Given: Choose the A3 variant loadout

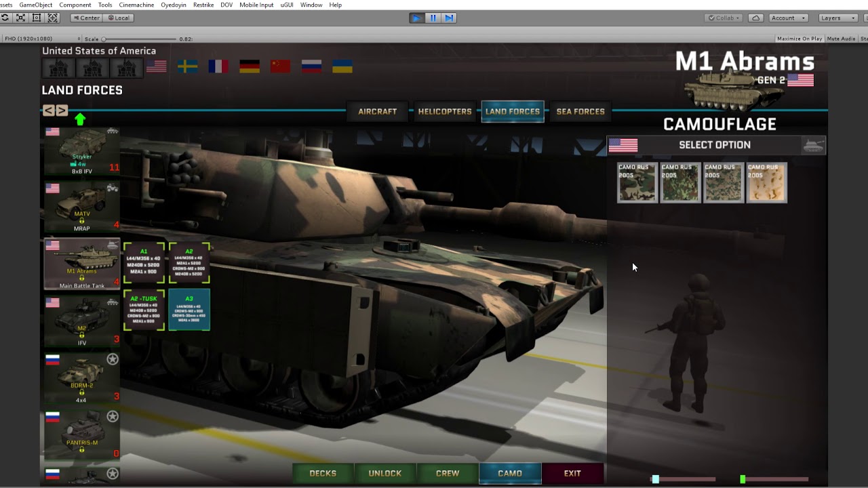Looking at the screenshot, I should click(189, 310).
